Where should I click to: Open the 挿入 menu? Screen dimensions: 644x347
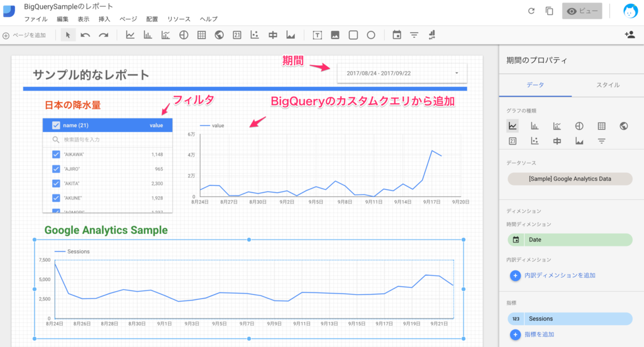[104, 19]
